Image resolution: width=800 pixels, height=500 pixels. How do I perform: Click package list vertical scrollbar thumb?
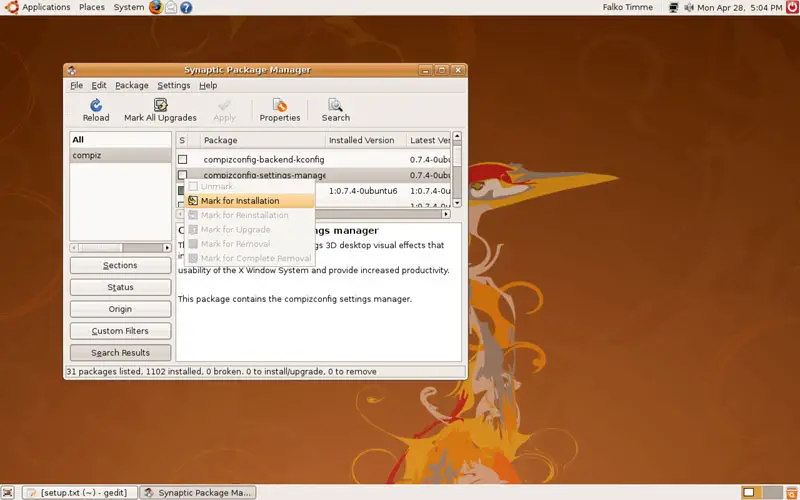pos(457,154)
